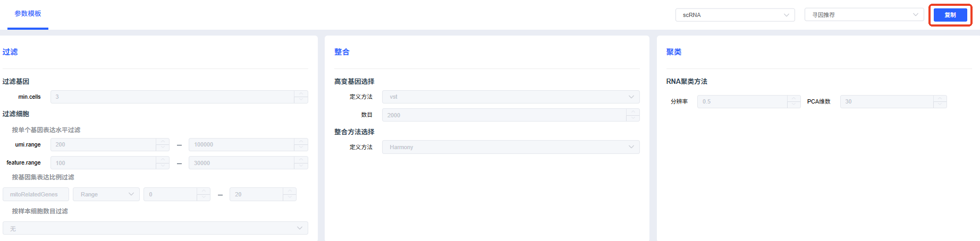Open the Range type dropdown
The height and width of the screenshot is (241, 980).
tap(106, 194)
